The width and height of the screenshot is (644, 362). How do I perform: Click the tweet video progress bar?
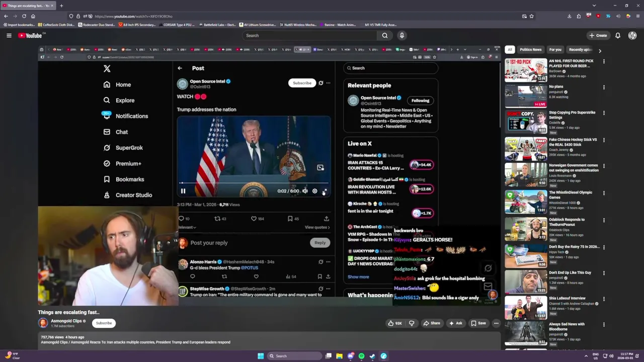tap(254, 184)
